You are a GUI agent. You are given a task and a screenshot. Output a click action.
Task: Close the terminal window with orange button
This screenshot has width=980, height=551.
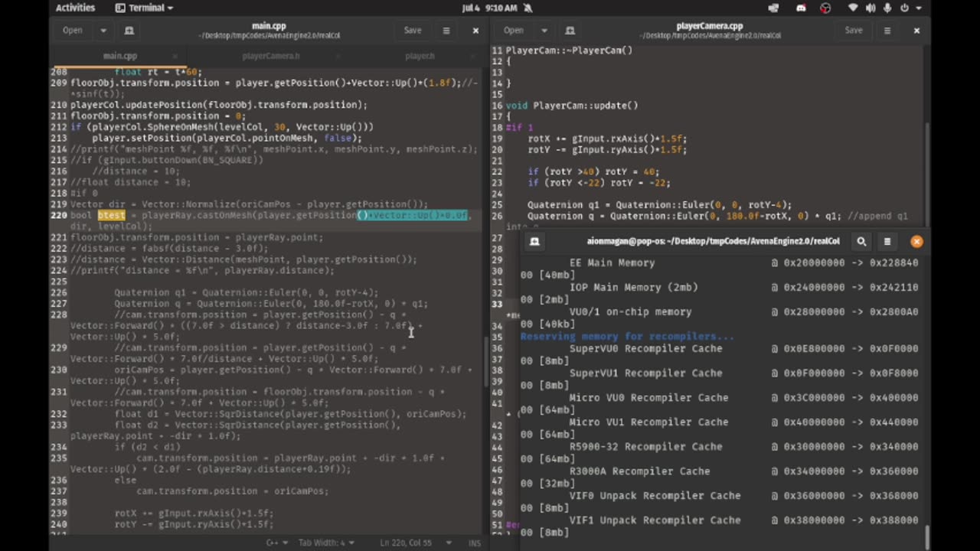pyautogui.click(x=916, y=241)
